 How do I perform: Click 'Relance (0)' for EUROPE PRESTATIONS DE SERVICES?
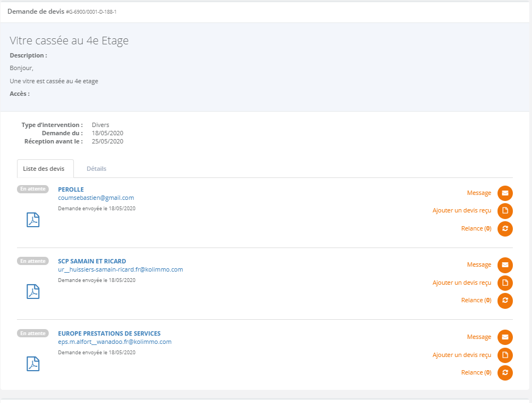click(x=476, y=372)
